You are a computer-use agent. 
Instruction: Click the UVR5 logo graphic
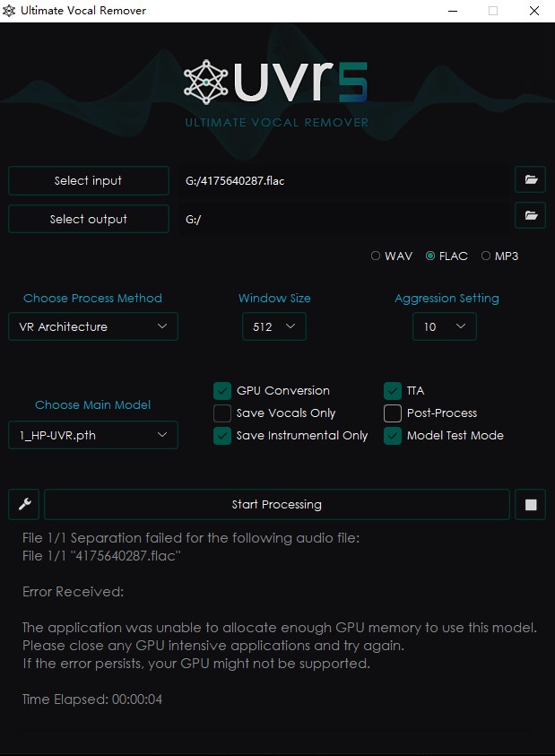pos(276,85)
